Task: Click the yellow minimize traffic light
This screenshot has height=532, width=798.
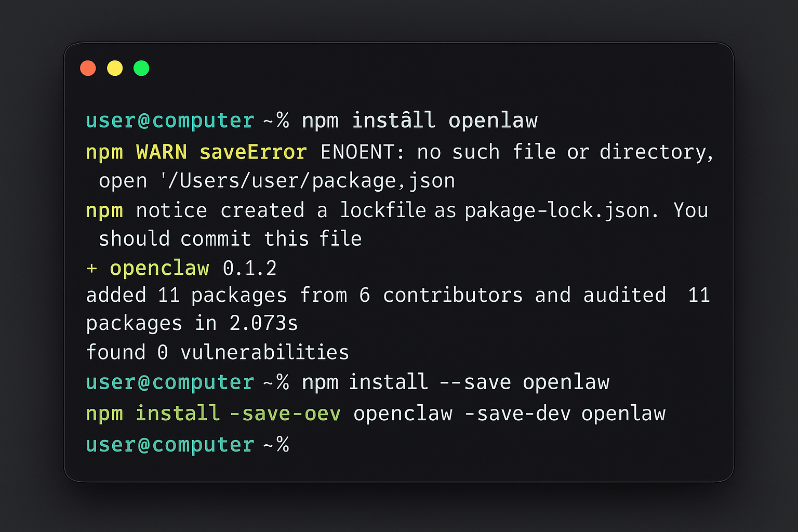Action: pyautogui.click(x=115, y=68)
